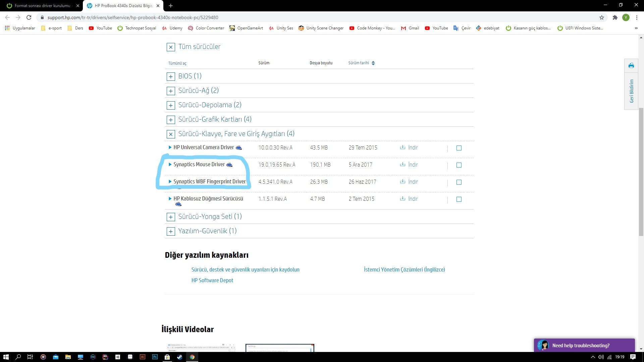Tick the checkbox for Synaptics WBF Fingerprint Driver

click(x=459, y=182)
